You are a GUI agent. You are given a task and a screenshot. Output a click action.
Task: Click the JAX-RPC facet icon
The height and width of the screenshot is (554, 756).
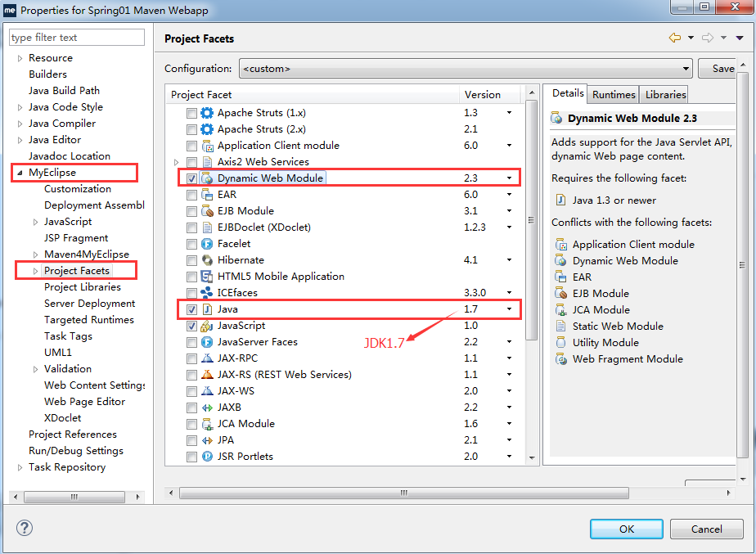(x=207, y=358)
